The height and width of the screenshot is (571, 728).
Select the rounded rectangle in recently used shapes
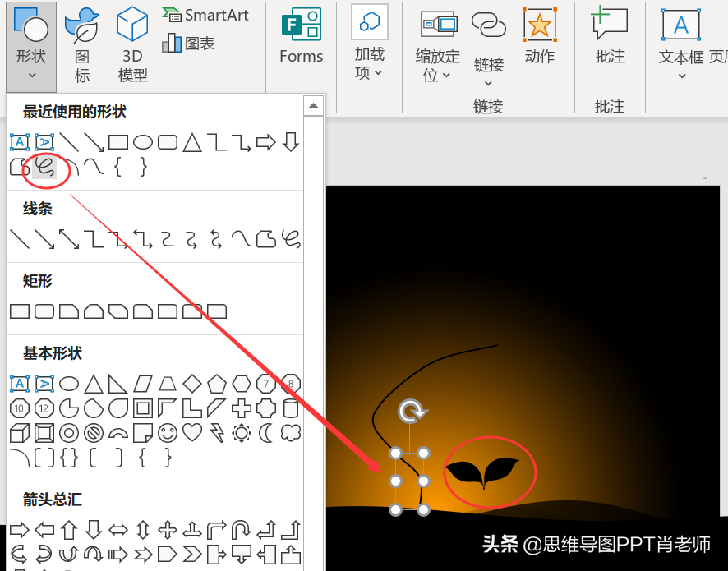pyautogui.click(x=167, y=142)
